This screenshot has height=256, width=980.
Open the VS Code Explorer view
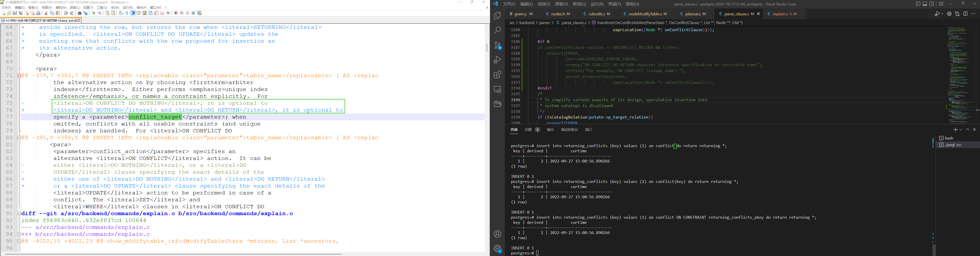(x=497, y=16)
